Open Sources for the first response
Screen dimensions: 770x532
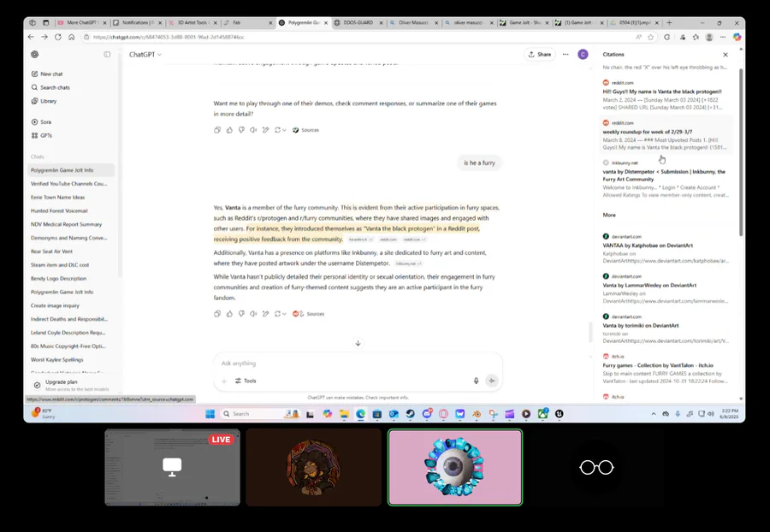pos(306,130)
